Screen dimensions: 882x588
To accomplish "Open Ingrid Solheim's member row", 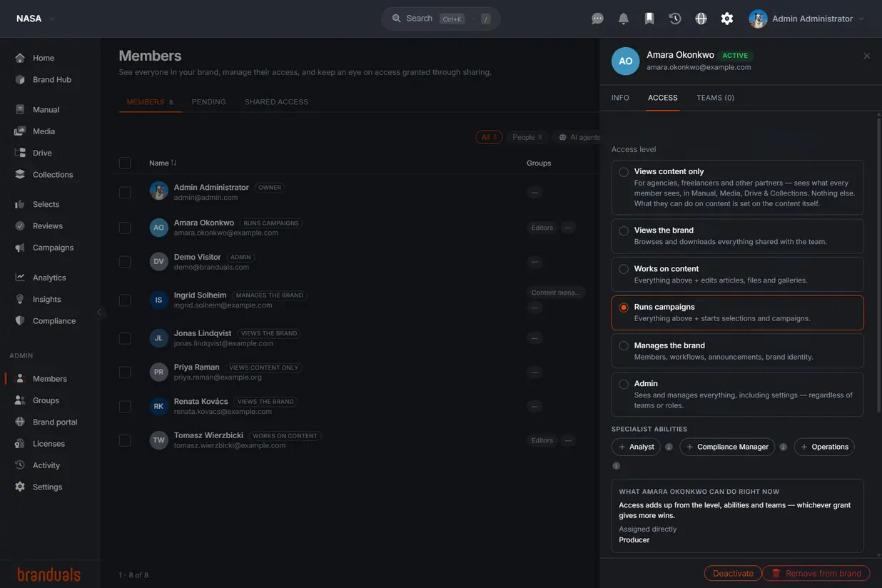I will (357, 300).
